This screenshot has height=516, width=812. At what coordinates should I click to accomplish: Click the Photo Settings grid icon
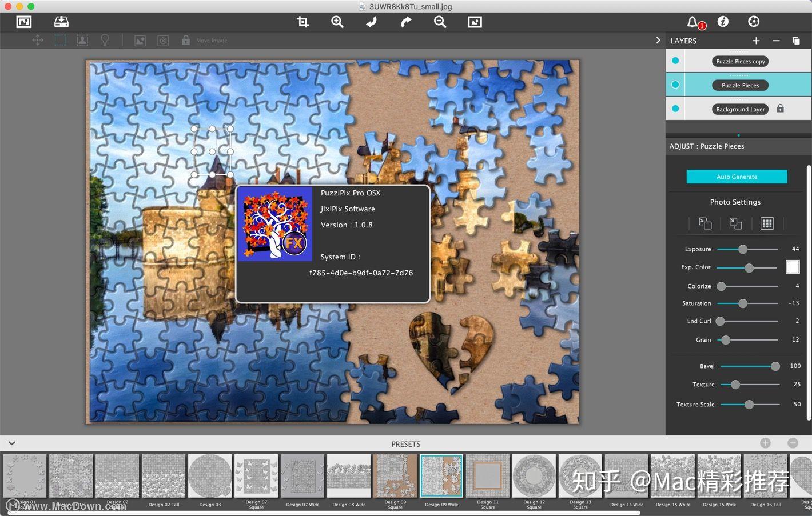coord(767,223)
